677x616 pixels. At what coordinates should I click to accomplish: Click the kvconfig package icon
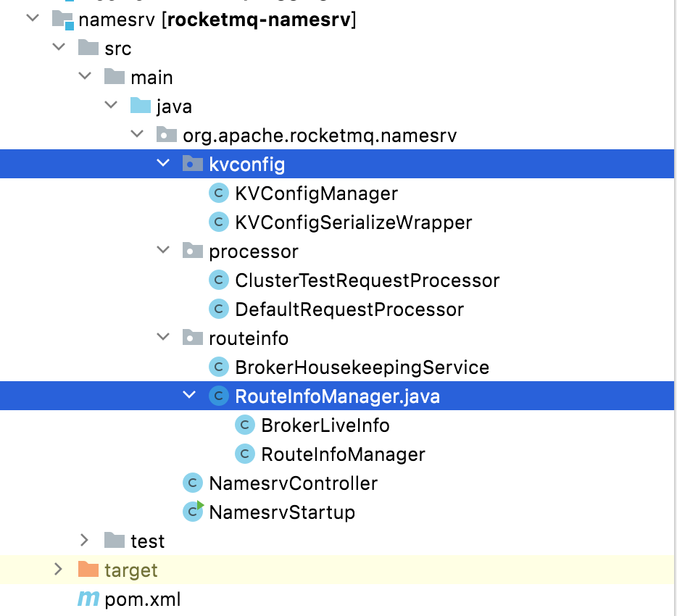pos(193,164)
